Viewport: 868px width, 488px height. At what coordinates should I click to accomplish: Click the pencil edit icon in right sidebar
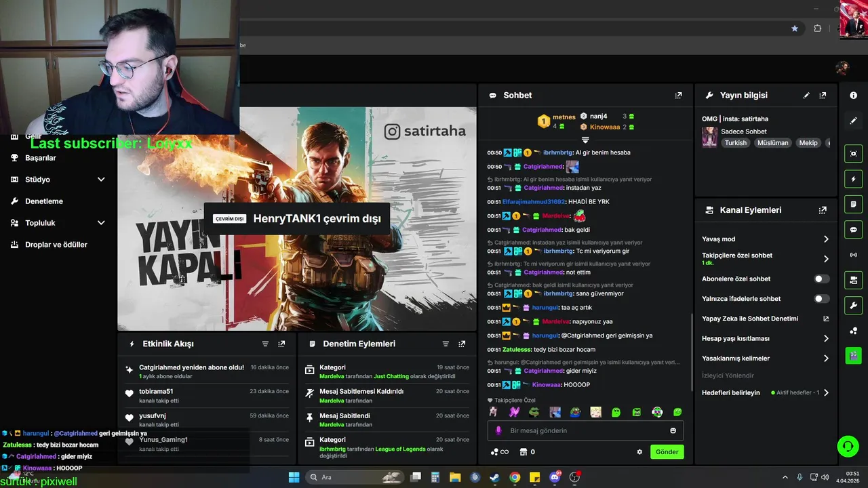click(x=853, y=121)
